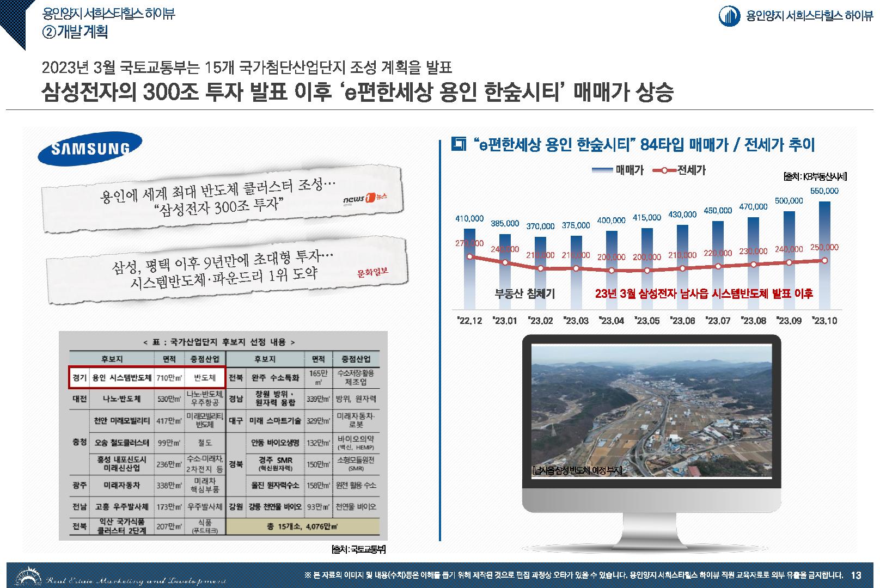Click the x-axis label '23.10

point(824,321)
